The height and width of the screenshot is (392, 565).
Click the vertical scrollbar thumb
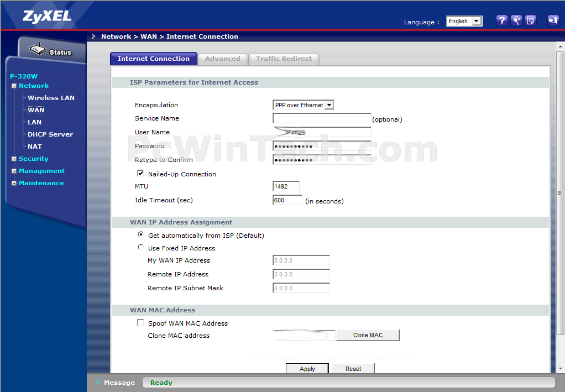(x=561, y=193)
